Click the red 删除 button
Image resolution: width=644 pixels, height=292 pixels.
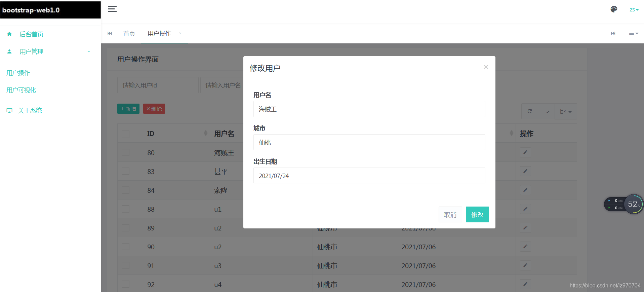pos(154,109)
